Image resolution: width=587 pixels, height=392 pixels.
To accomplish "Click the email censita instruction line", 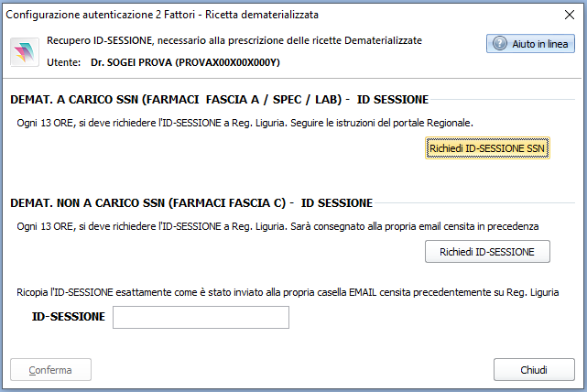I will pyautogui.click(x=277, y=225).
